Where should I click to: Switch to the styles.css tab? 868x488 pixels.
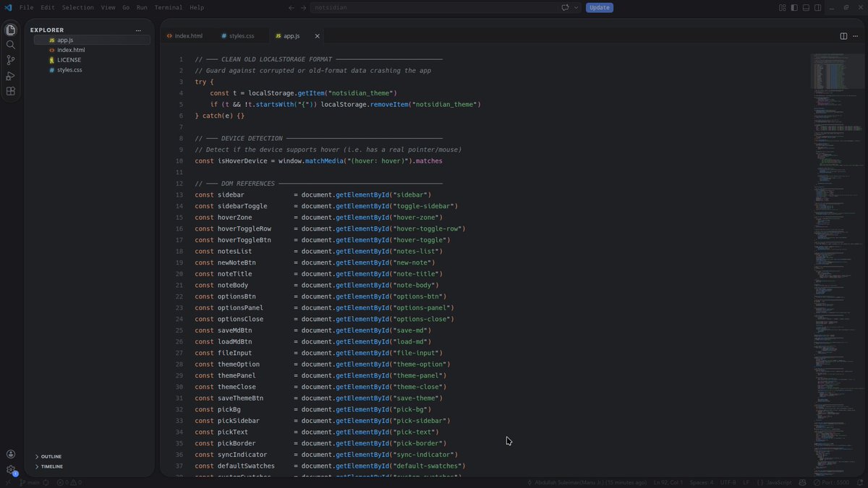242,35
